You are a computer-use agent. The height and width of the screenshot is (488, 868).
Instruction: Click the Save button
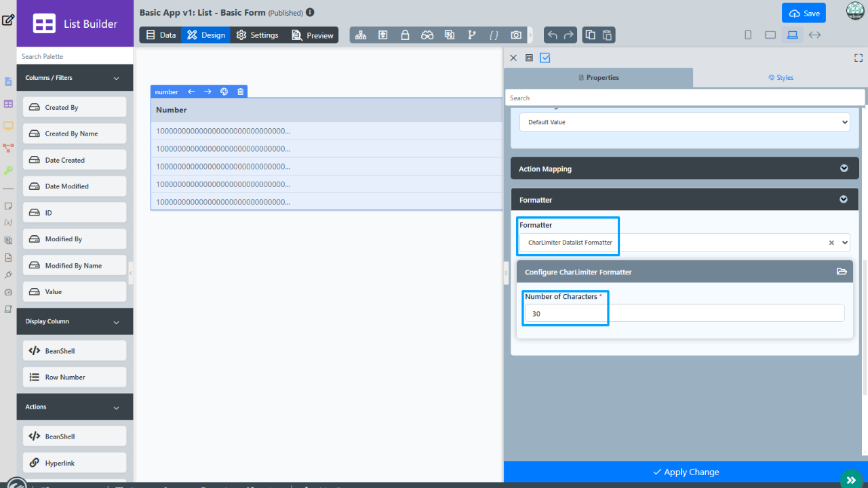(804, 14)
